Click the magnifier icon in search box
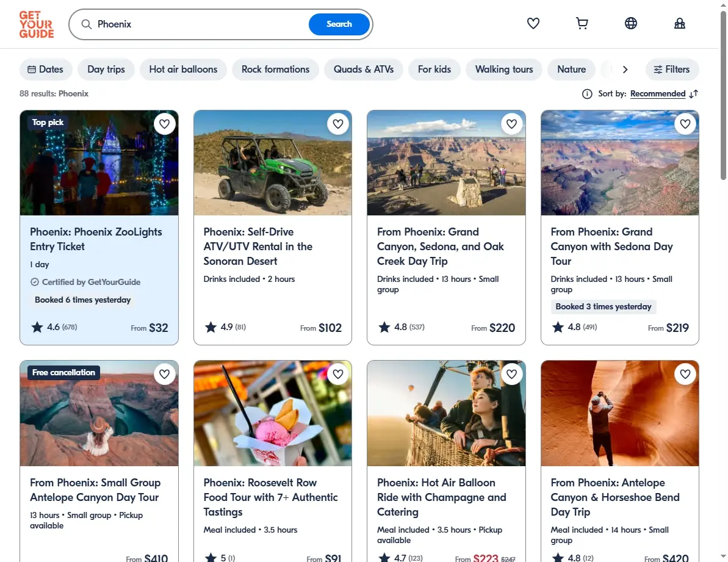 (87, 24)
